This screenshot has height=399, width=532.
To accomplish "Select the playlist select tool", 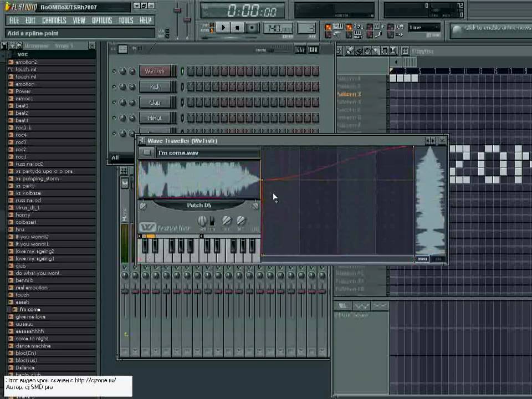I will [x=385, y=51].
